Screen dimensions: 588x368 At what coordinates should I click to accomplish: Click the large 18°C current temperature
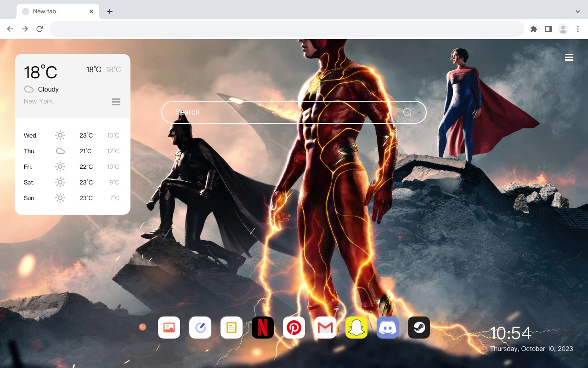coord(40,72)
